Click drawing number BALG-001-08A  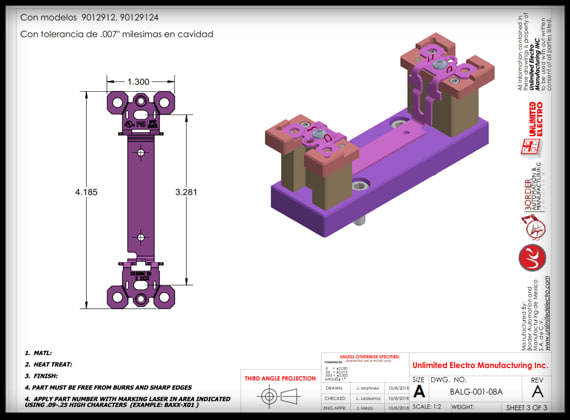point(476,392)
